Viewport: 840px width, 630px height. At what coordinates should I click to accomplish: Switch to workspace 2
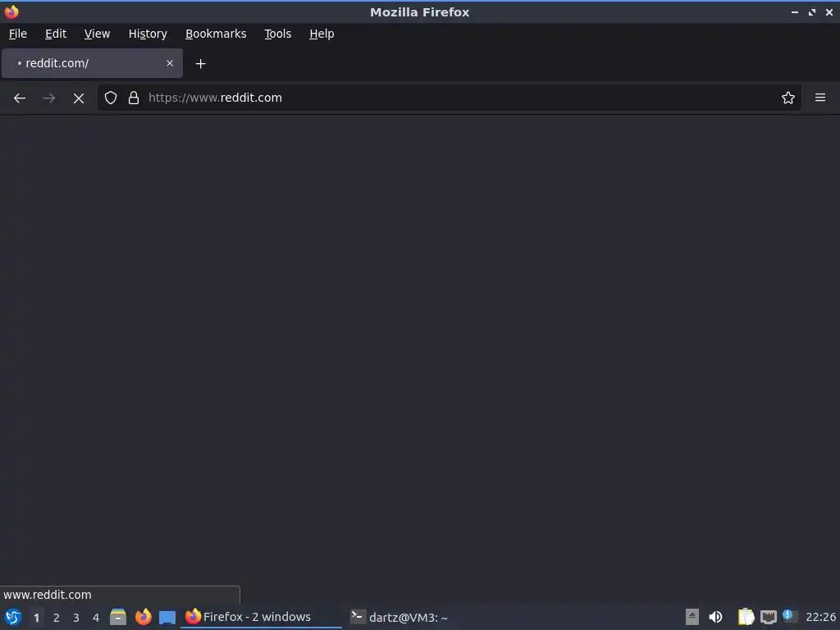pyautogui.click(x=57, y=618)
